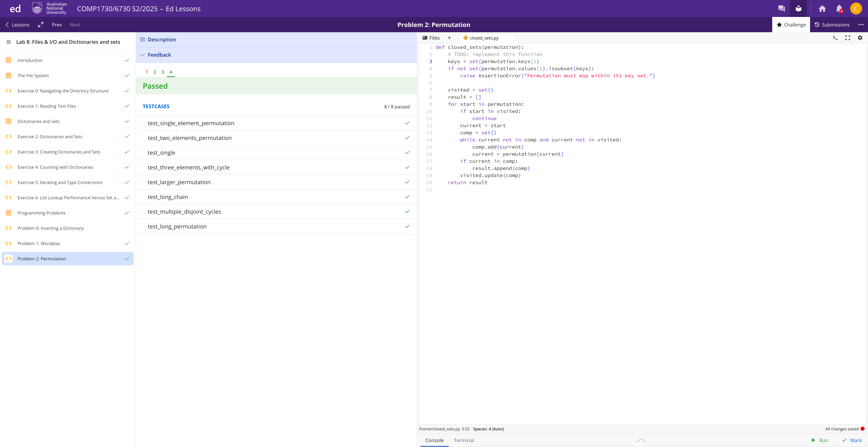Open the terminal prompt icon
Image resolution: width=868 pixels, height=447 pixels.
click(835, 38)
